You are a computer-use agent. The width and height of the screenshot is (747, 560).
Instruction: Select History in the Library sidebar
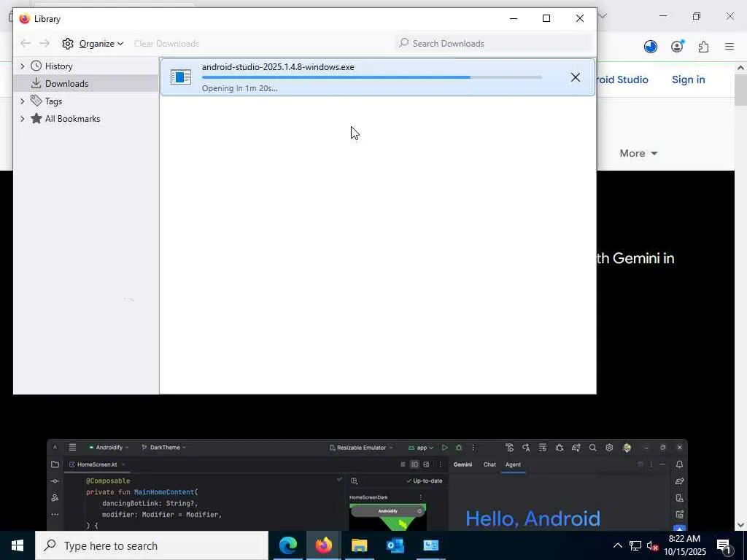pyautogui.click(x=58, y=66)
